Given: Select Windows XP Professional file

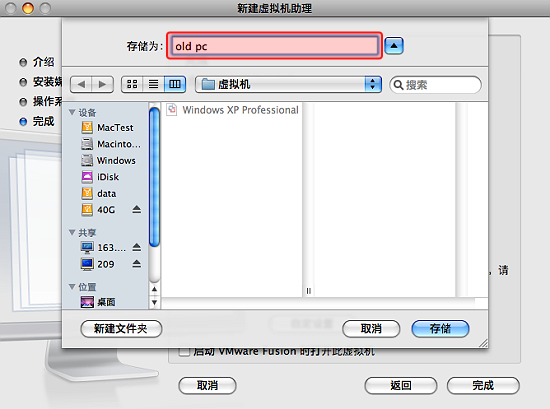Looking at the screenshot, I should 232,110.
